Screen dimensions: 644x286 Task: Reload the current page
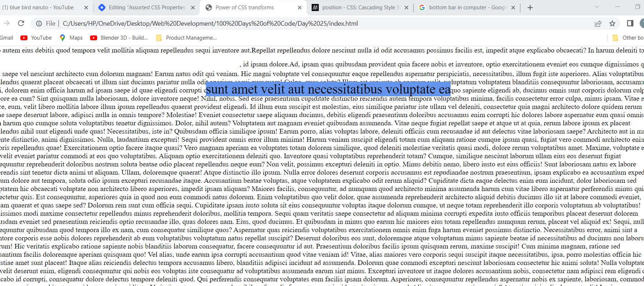(21, 23)
